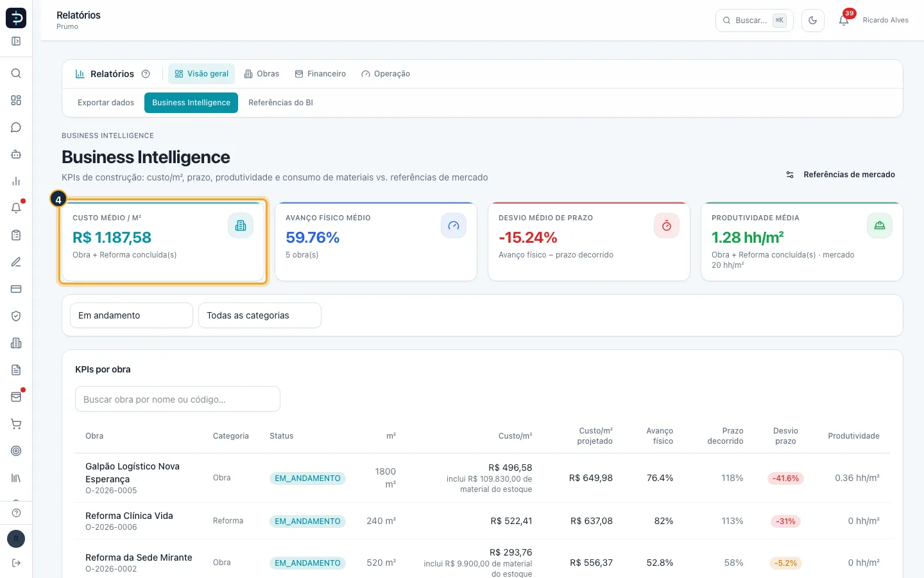
Task: Open the chat bubble icon in sidebar
Action: click(16, 127)
